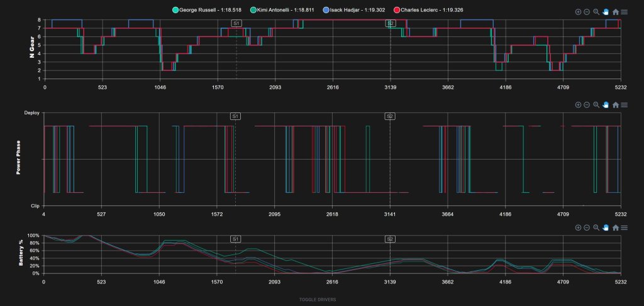Select magnifier selection zoom on N Gear chart

pyautogui.click(x=596, y=13)
